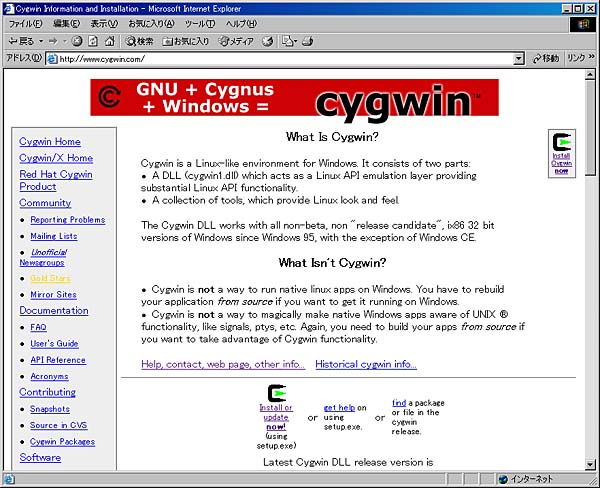Open the Mail button dropdown arrow
600x488 pixels.
click(295, 41)
